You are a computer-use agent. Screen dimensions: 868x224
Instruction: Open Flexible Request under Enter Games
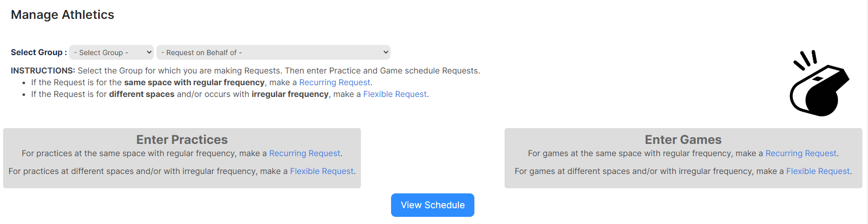tap(818, 171)
